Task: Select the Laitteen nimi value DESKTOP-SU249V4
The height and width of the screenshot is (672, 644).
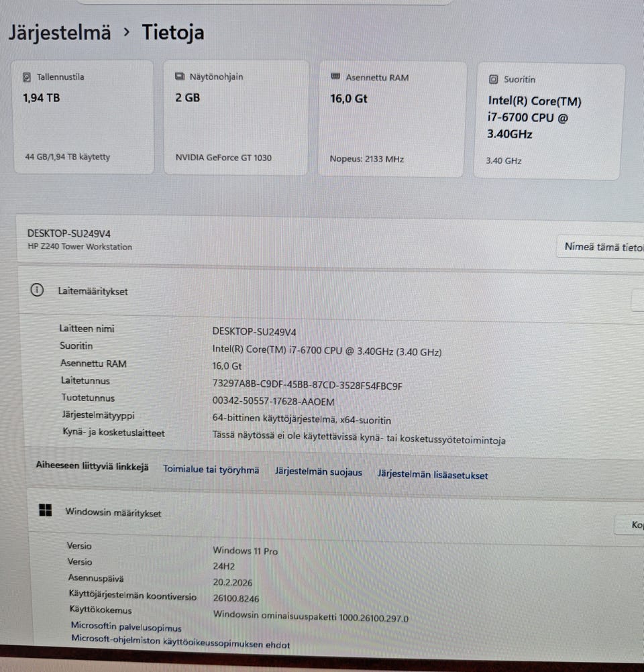Action: (x=254, y=332)
